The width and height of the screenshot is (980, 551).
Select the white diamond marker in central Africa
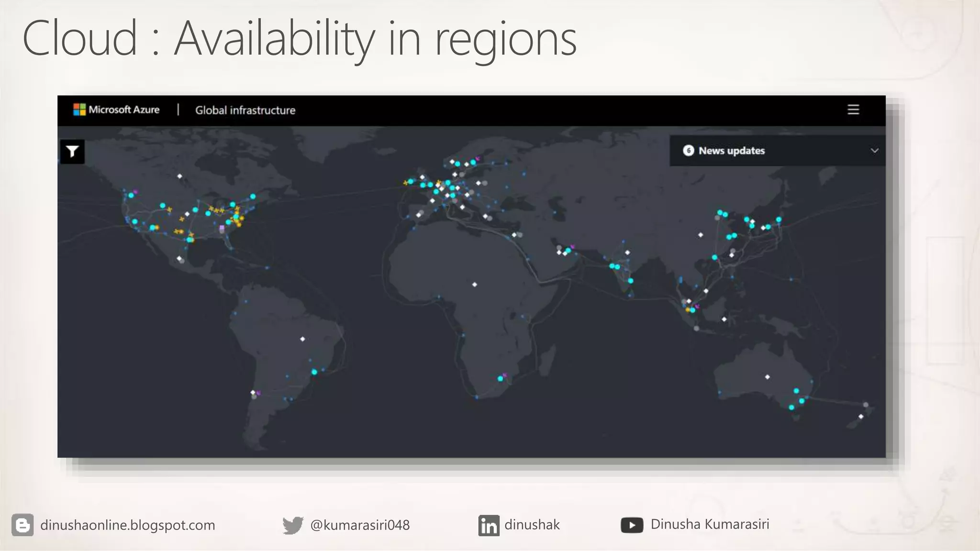(475, 285)
